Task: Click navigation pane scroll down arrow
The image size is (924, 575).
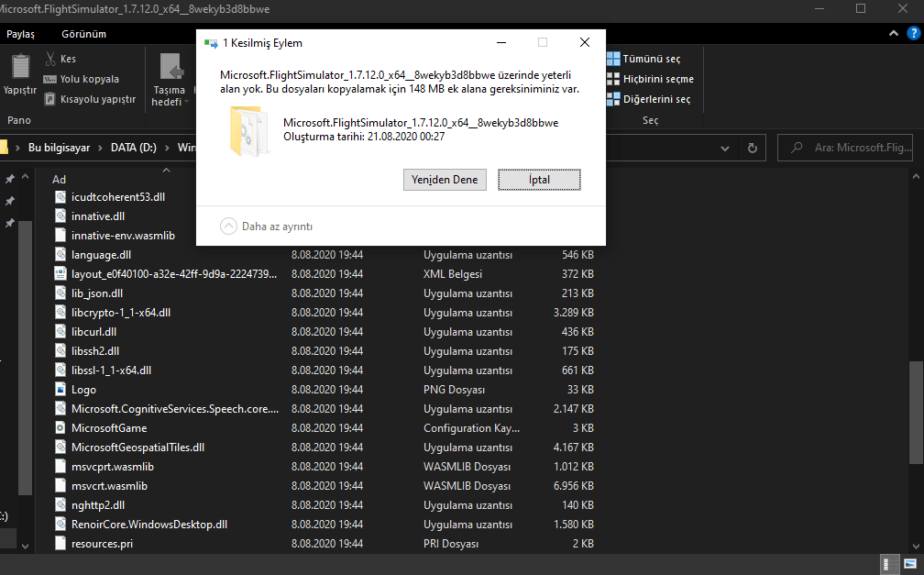Action: coord(26,546)
